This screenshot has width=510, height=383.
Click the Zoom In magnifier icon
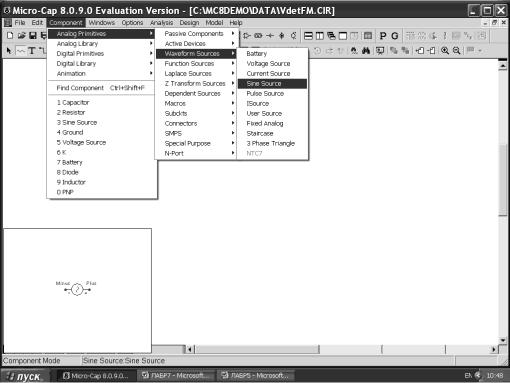tap(445, 51)
